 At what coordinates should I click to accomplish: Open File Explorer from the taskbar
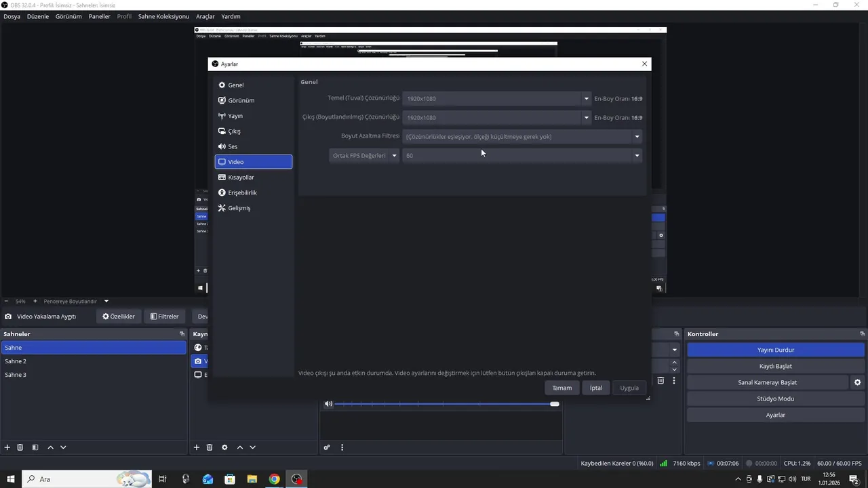(x=252, y=479)
